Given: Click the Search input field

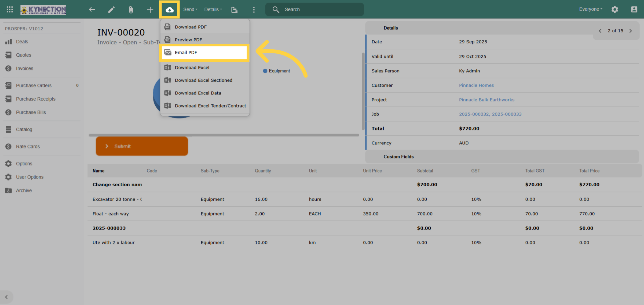Looking at the screenshot, I should click(315, 9).
